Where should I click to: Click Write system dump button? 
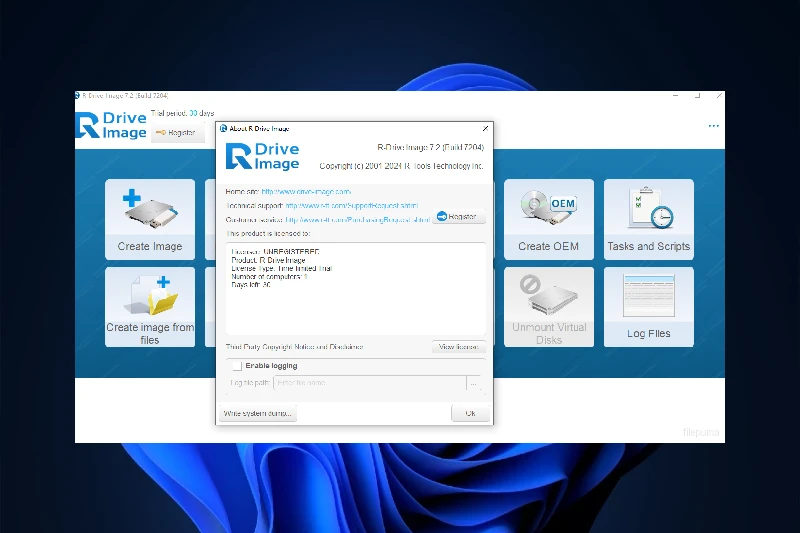point(258,413)
